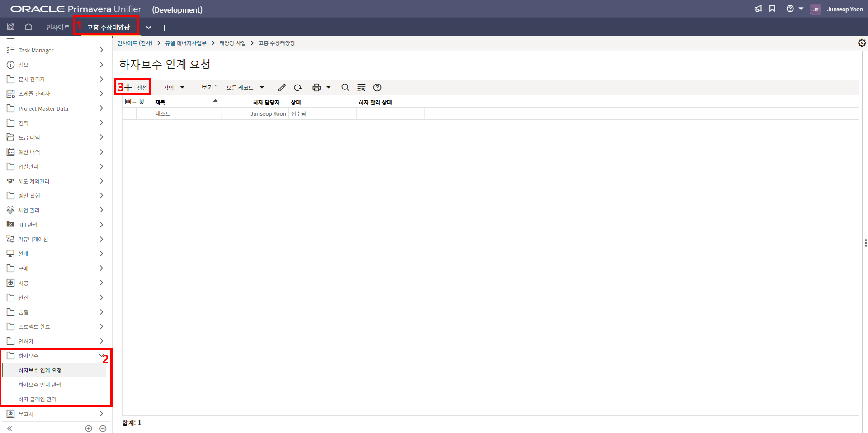Open the 모든 레코드 view dropdown
Image resolution: width=868 pixels, height=433 pixels.
pyautogui.click(x=245, y=88)
